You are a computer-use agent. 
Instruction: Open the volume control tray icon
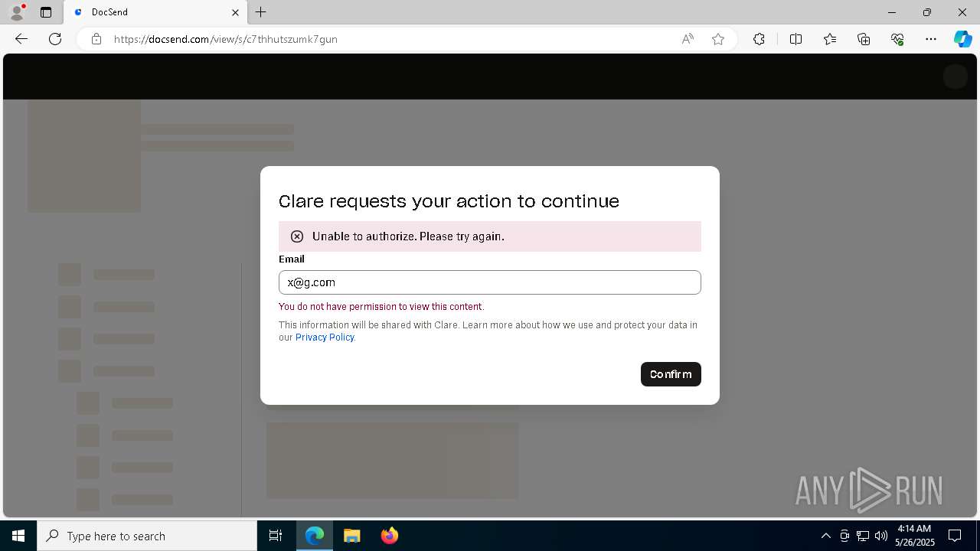881,536
